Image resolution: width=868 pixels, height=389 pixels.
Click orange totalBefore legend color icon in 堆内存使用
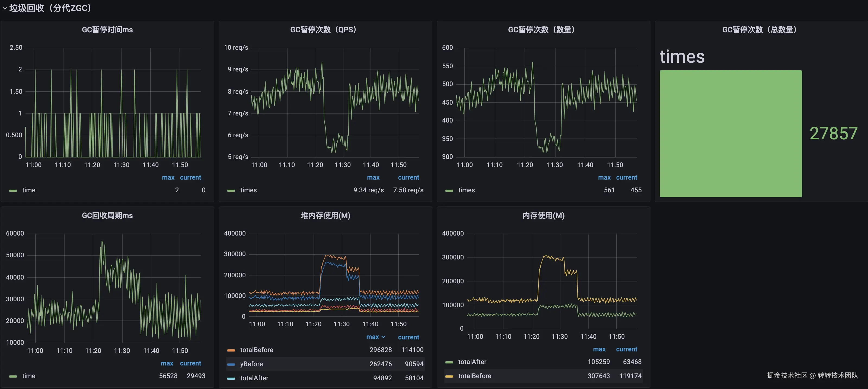coord(231,350)
